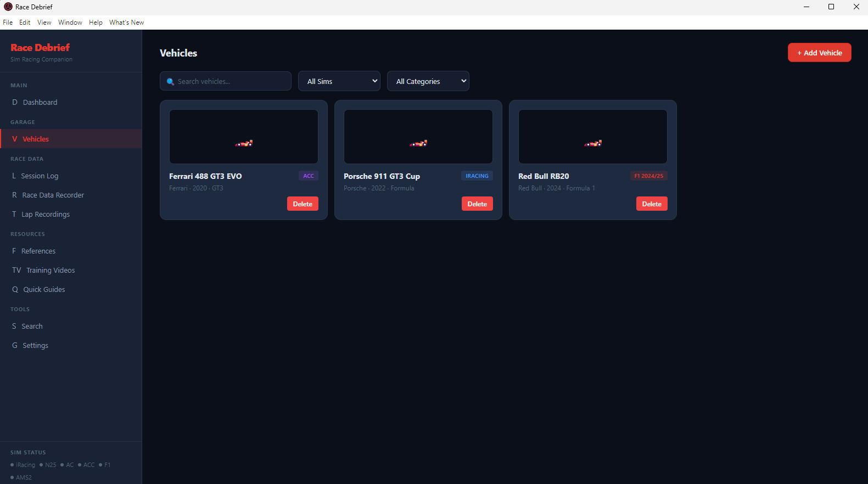
Task: Select Vehicles in the Garage section
Action: 71,139
